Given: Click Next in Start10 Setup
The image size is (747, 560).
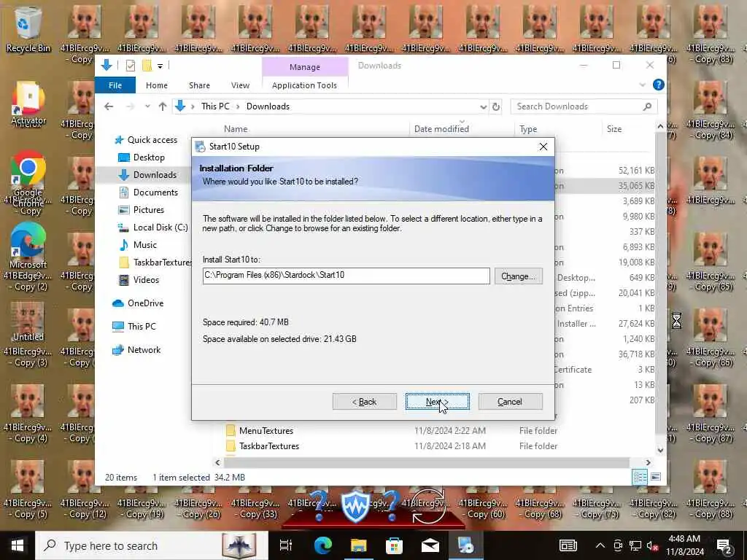Looking at the screenshot, I should [x=437, y=402].
